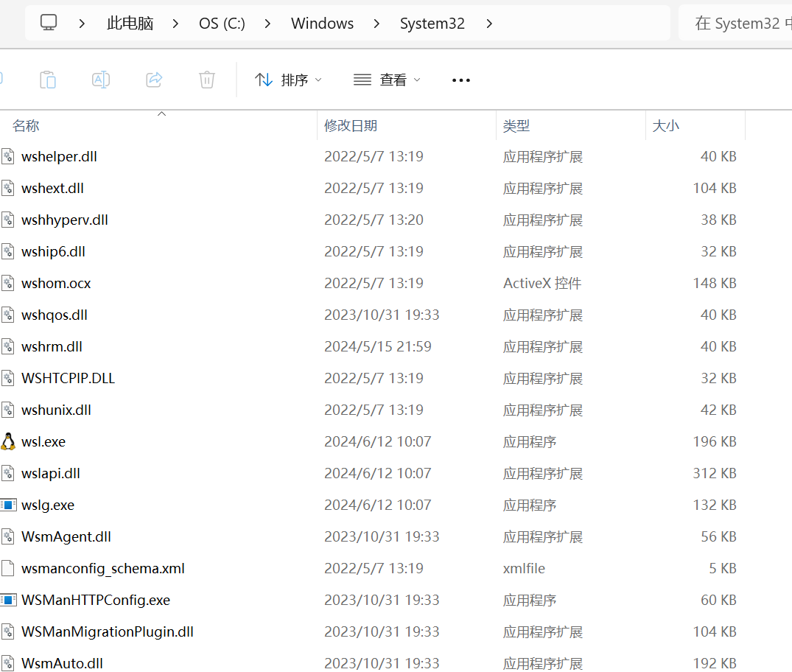
Task: Click the wshunix.dll file icon
Action: coord(7,410)
